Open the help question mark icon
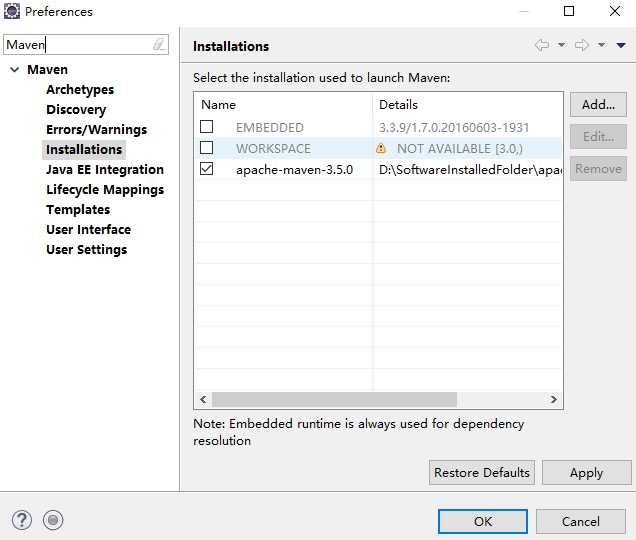 21,520
